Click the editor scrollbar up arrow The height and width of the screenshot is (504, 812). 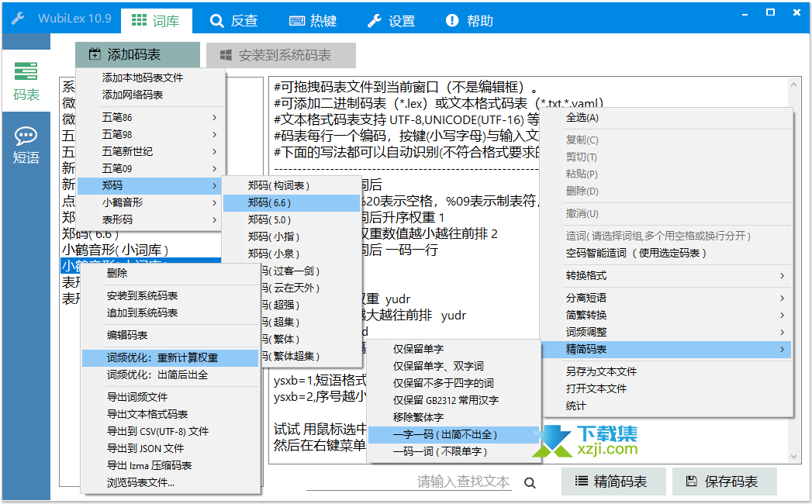[x=793, y=85]
